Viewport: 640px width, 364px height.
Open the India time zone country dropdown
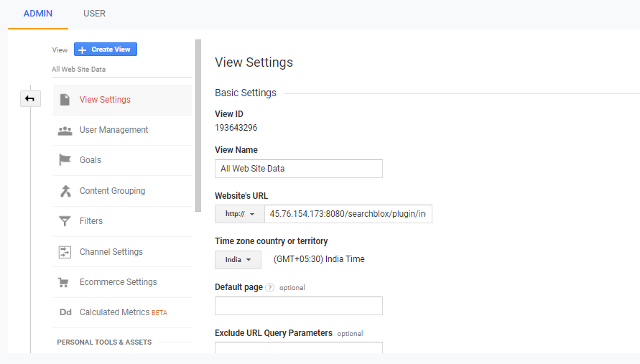(238, 259)
